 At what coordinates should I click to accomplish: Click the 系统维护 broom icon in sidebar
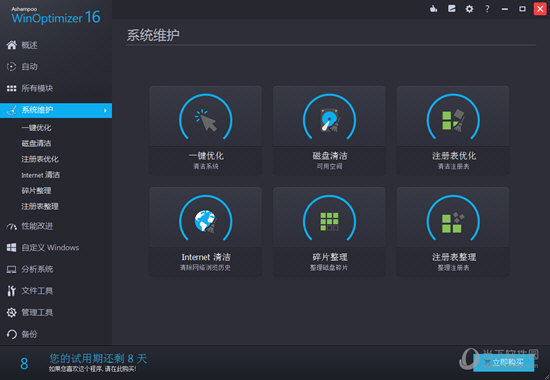click(12, 110)
